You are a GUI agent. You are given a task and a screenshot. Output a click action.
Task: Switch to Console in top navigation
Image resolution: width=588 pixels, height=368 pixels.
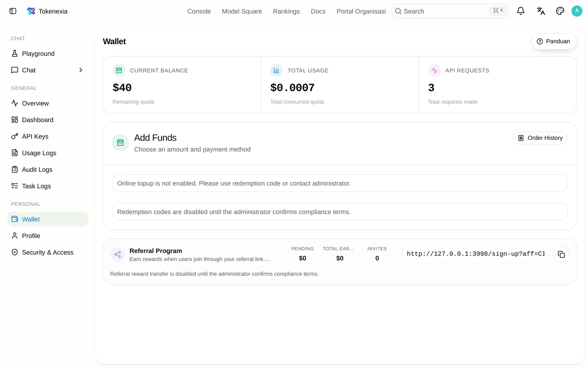pos(199,11)
